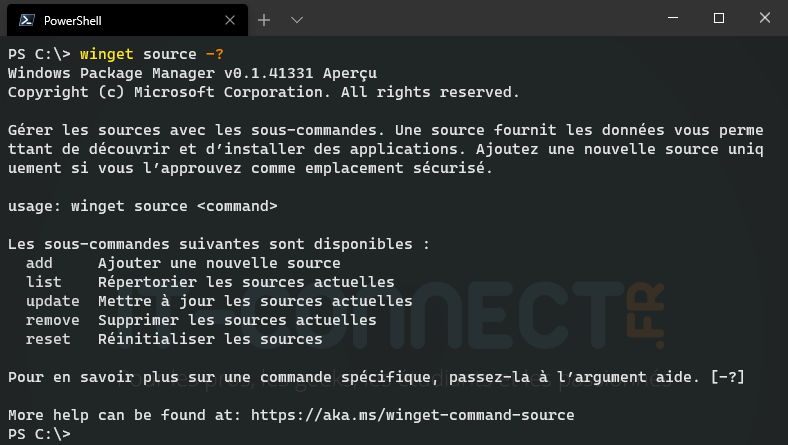The image size is (788, 445).
Task: Click the 'remove' subcommand text
Action: pyautogui.click(x=52, y=320)
